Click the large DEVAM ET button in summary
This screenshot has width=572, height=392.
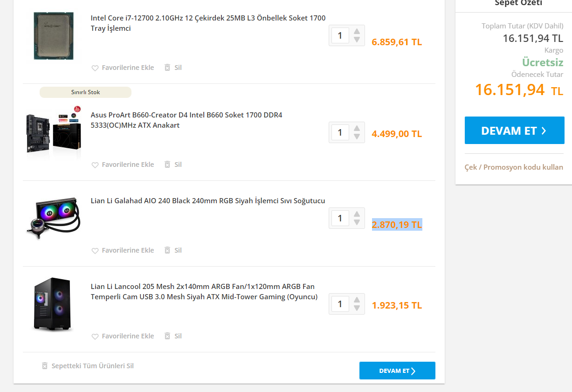point(514,131)
